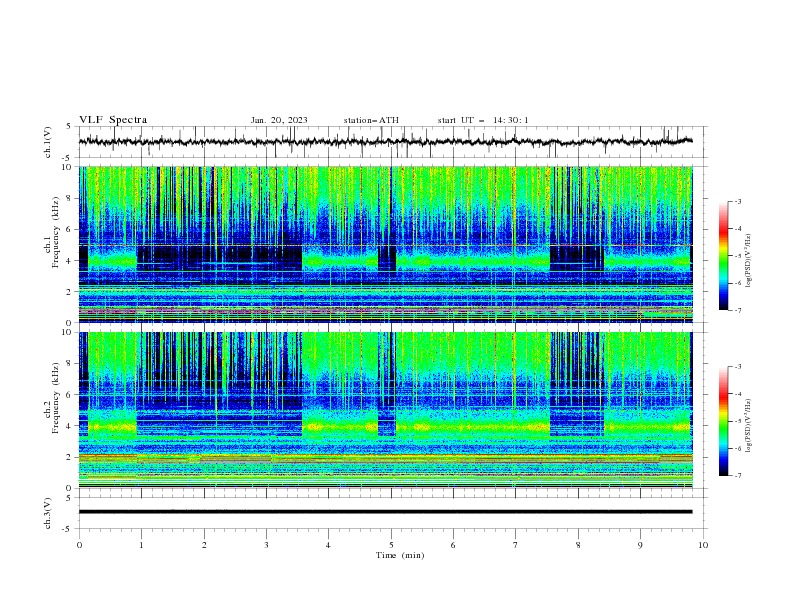Click the 'station=ATH' label
Image resolution: width=792 pixels, height=612 pixels.
[x=371, y=120]
